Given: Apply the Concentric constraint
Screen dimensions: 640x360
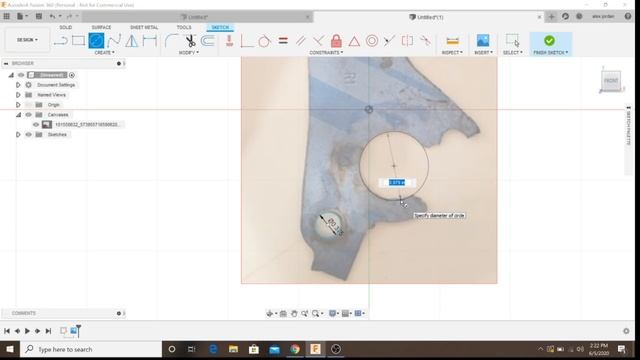Looking at the screenshot, I should (x=372, y=41).
